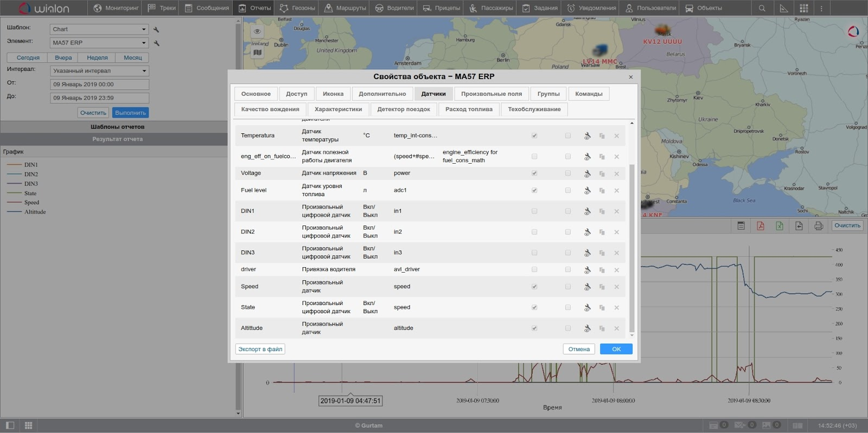The width and height of the screenshot is (868, 433).
Task: Delete the Voltage sensor row
Action: pos(616,174)
